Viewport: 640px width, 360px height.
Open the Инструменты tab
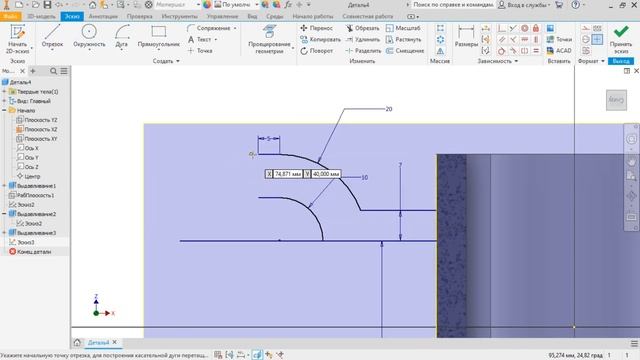point(180,16)
